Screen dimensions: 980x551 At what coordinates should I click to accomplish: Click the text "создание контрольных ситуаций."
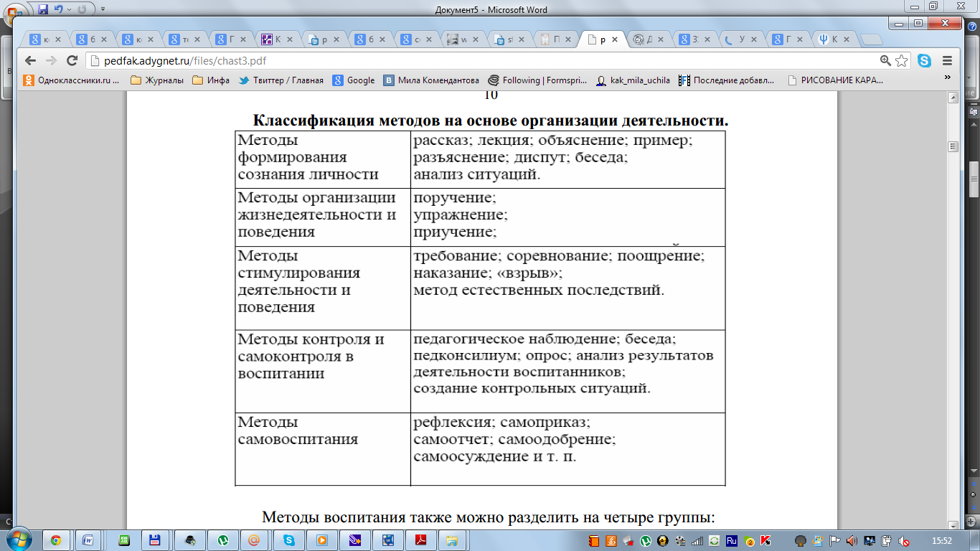(532, 388)
